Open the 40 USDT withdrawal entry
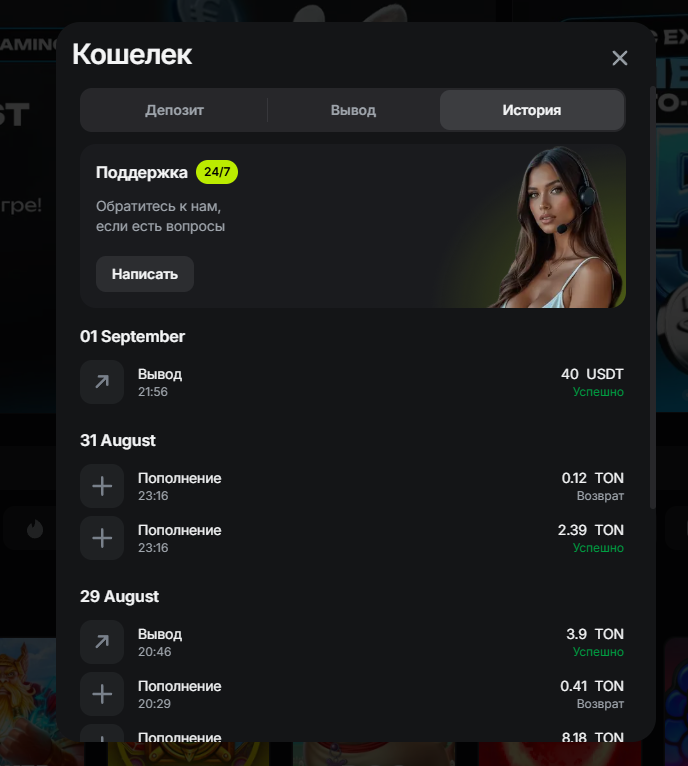The width and height of the screenshot is (688, 766). (352, 382)
